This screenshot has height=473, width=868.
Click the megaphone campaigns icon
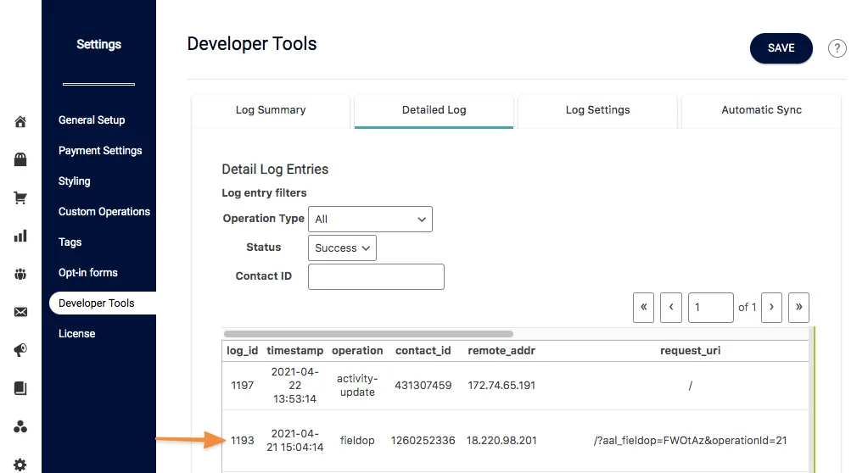20,350
